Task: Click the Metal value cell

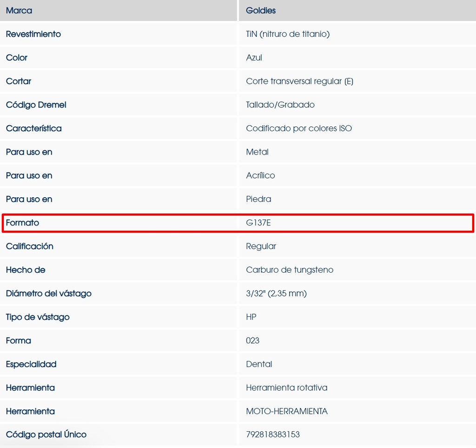Action: point(257,152)
